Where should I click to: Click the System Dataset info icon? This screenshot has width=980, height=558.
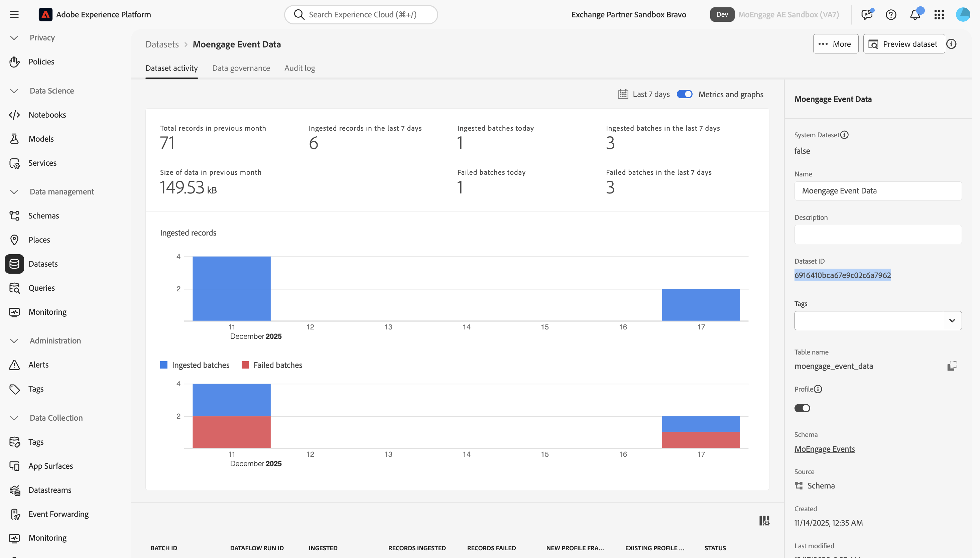pyautogui.click(x=844, y=135)
